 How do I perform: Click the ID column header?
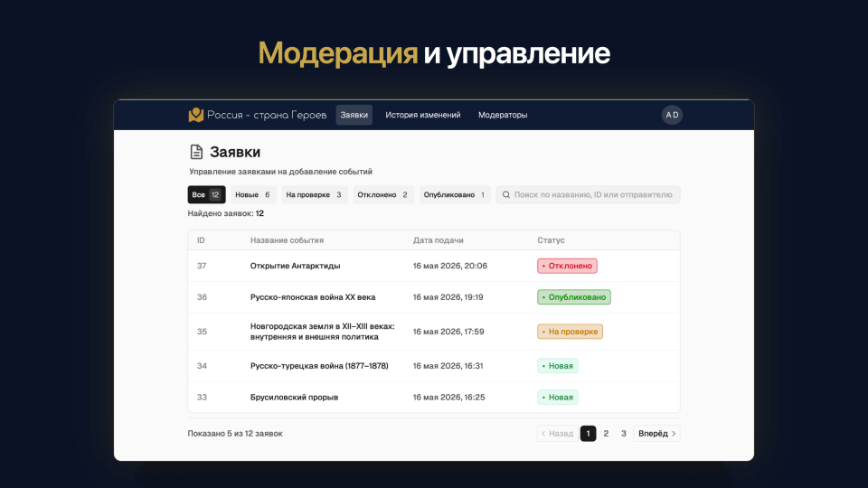click(x=201, y=240)
